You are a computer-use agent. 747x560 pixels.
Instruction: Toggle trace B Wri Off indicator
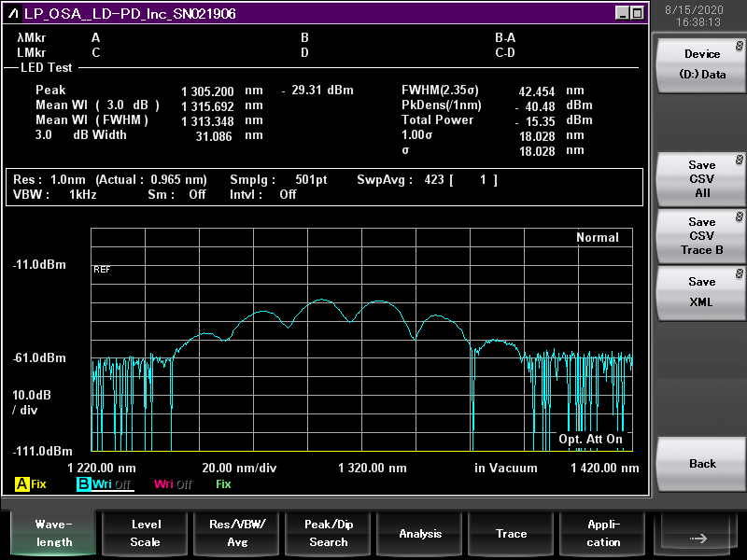coord(104,484)
